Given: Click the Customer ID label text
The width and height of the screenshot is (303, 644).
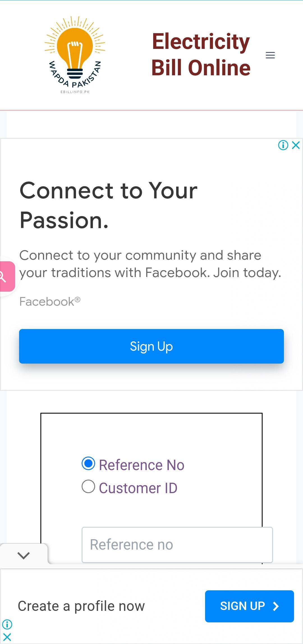Looking at the screenshot, I should point(138,488).
